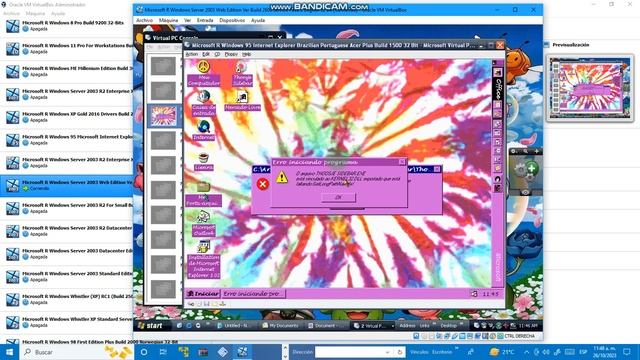The image size is (640, 360).
Task: Click refresh button next to Dirección field
Action: 400,352
